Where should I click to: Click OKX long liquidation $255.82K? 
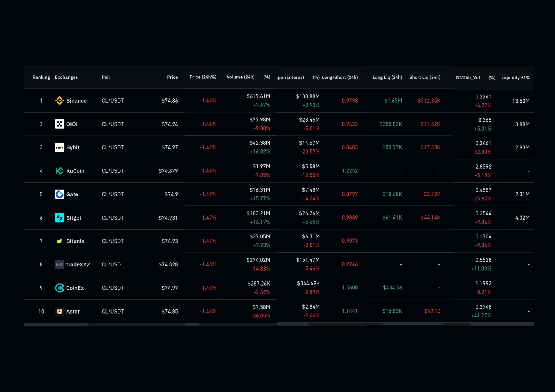click(390, 124)
